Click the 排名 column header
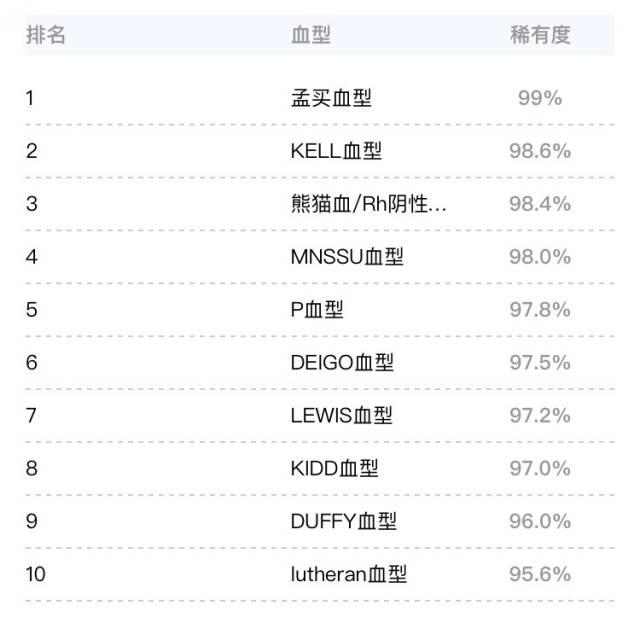This screenshot has width=640, height=617. pos(46,35)
